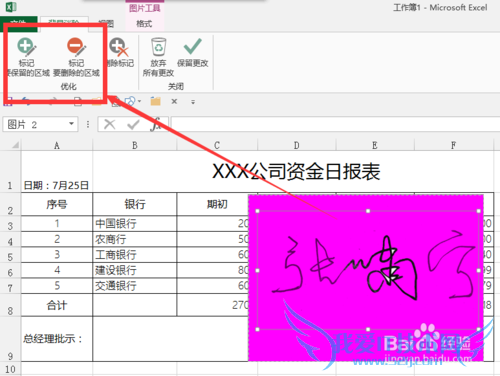This screenshot has height=376, width=500.
Task: Click the 建设银行 cell
Action: tap(135, 270)
